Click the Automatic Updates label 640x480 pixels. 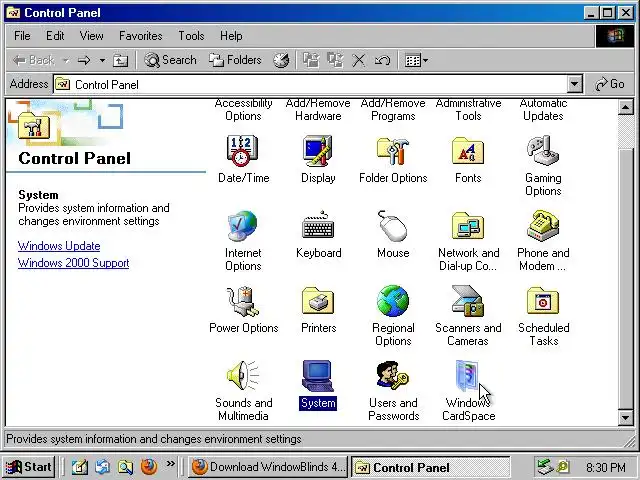click(x=543, y=109)
